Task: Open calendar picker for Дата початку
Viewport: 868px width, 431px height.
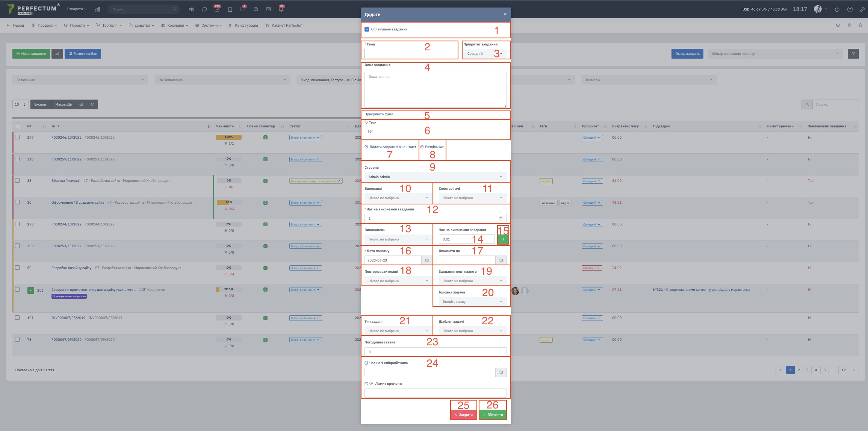Action: coord(427,260)
